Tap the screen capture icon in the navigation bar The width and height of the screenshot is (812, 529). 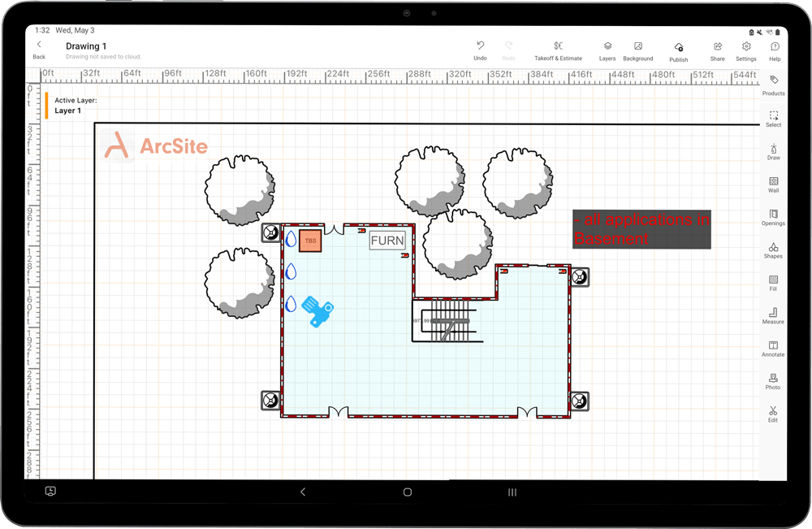point(50,491)
